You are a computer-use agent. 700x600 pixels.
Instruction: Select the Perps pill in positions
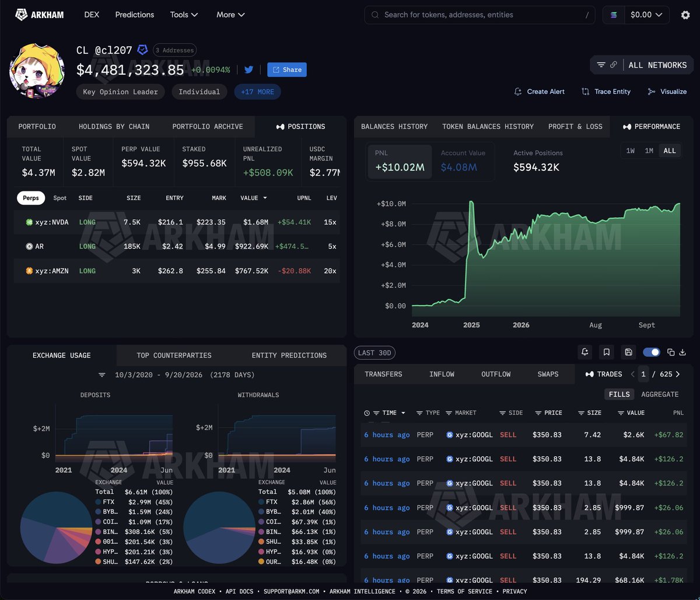tap(31, 198)
